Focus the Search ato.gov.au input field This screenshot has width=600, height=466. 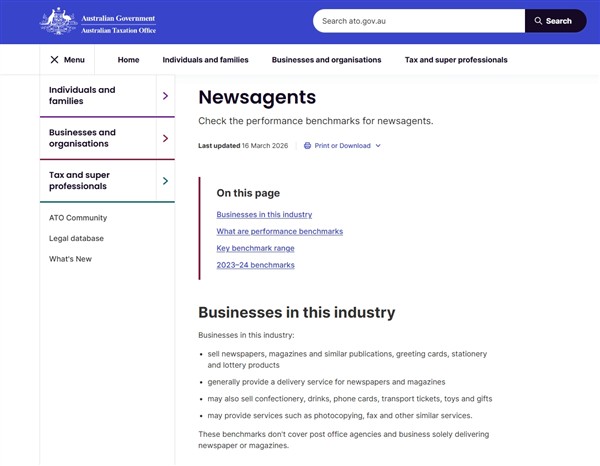[419, 21]
